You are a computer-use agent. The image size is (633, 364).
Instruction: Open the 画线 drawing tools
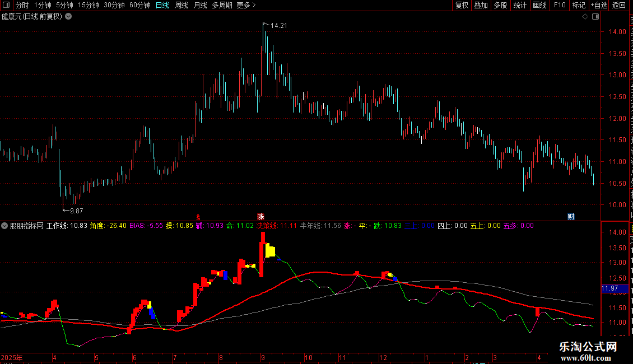tap(540, 5)
